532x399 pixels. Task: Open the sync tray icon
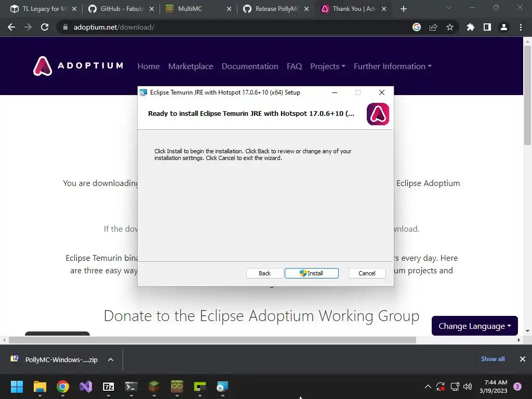pyautogui.click(x=441, y=387)
